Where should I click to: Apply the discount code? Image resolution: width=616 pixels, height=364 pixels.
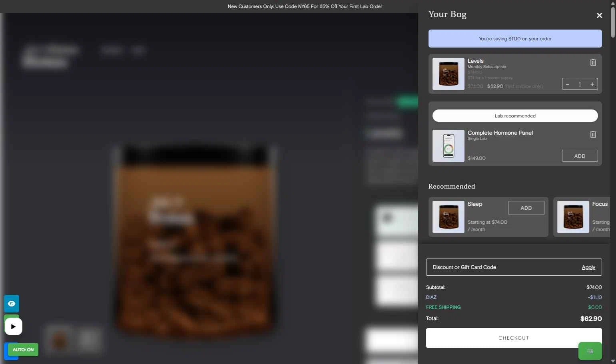588,267
